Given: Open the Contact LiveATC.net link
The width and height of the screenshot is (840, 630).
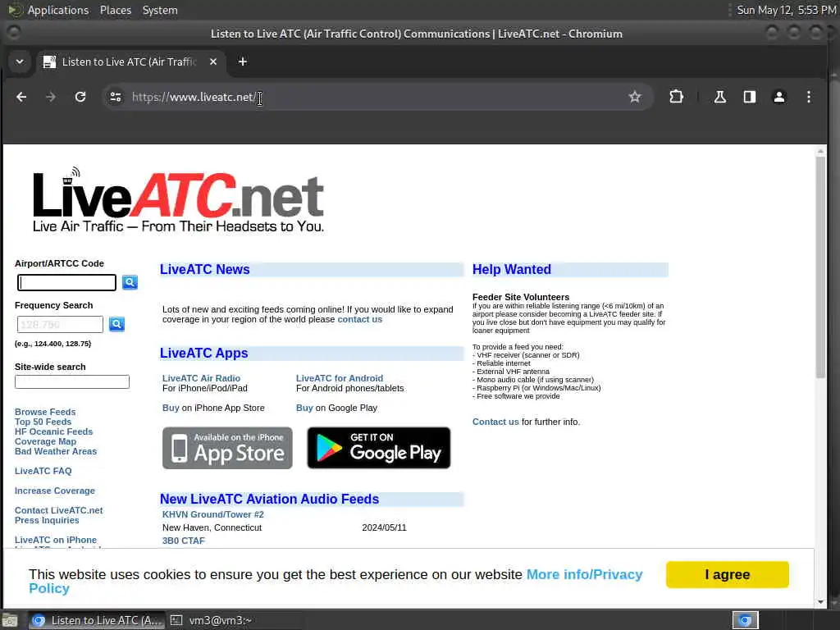Looking at the screenshot, I should 59,510.
